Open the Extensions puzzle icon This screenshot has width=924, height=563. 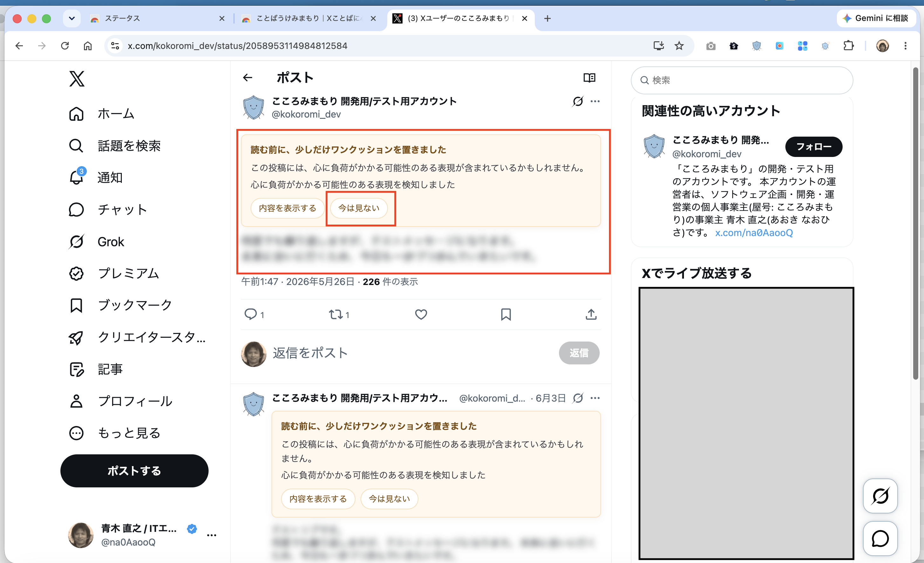coord(848,46)
